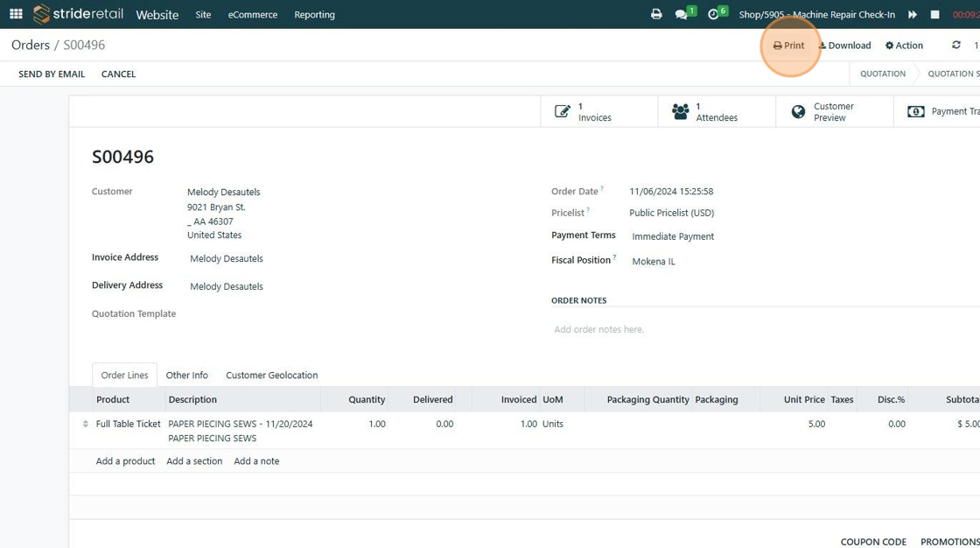This screenshot has height=548, width=980.
Task: Switch to Customer Geolocation tab
Action: click(x=272, y=376)
